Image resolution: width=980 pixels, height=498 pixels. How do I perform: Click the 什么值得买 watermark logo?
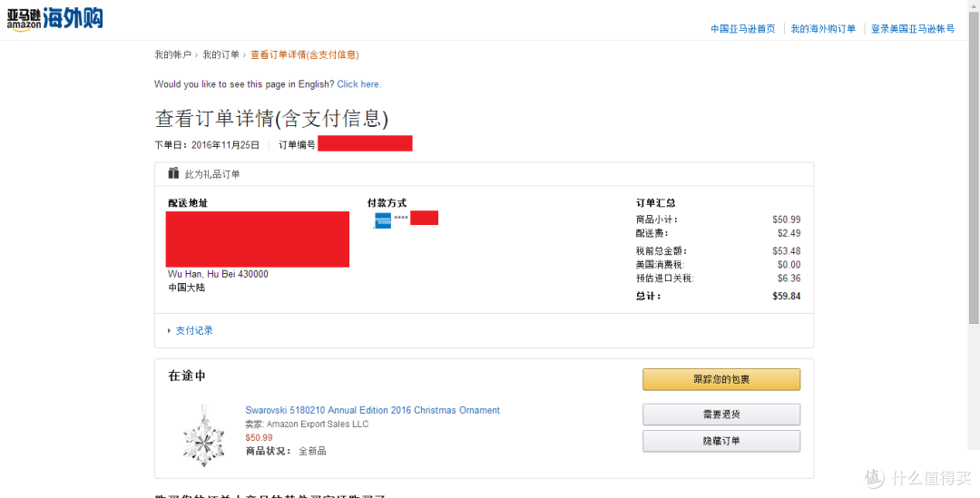click(918, 478)
